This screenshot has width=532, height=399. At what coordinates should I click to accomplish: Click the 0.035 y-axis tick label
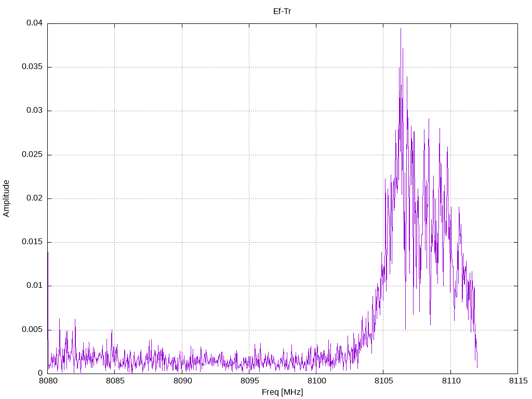coord(32,66)
